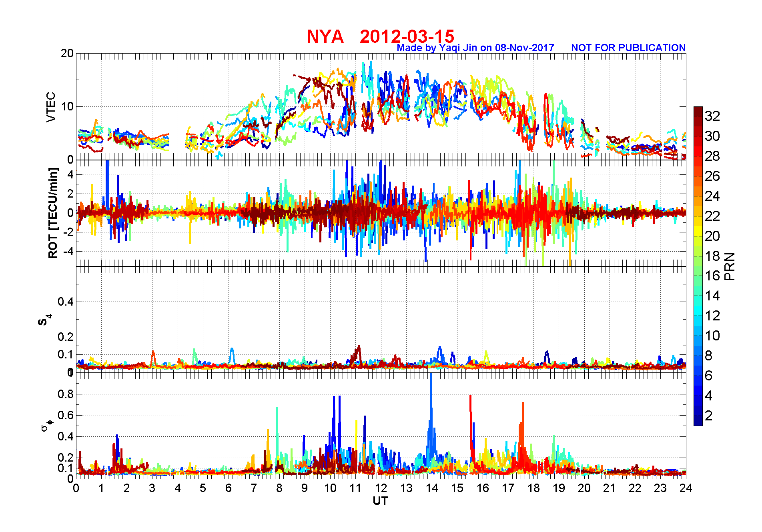Viewport: 762px width, 532px height.
Task: Click the S4 axis tick value 0.2
Action: click(x=66, y=337)
